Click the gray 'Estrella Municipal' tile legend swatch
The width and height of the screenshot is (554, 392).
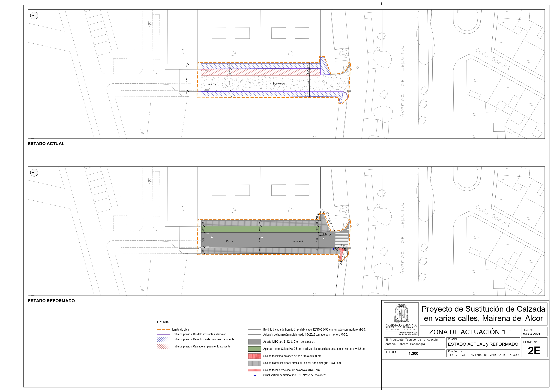tap(255, 363)
